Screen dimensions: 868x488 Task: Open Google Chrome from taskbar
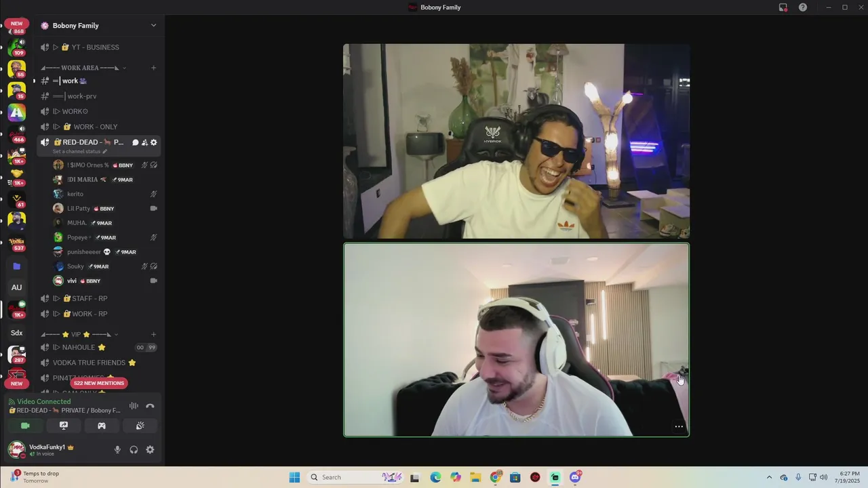point(496,477)
